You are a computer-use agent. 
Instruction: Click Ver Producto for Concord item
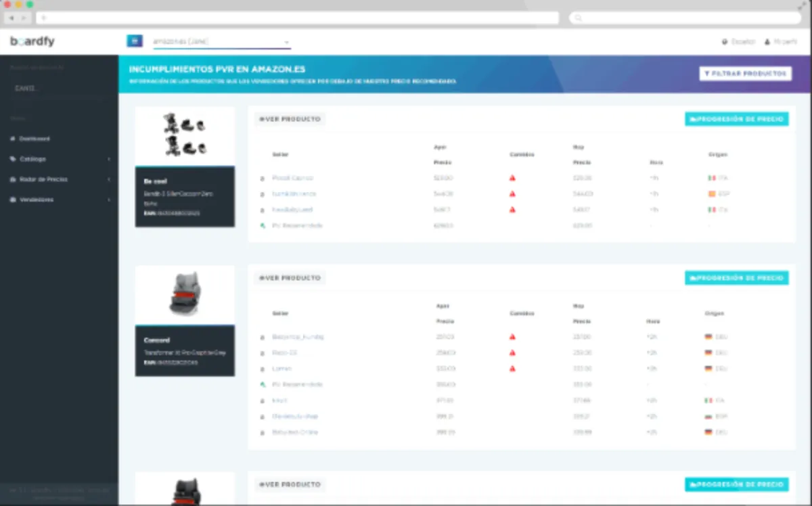click(x=290, y=278)
